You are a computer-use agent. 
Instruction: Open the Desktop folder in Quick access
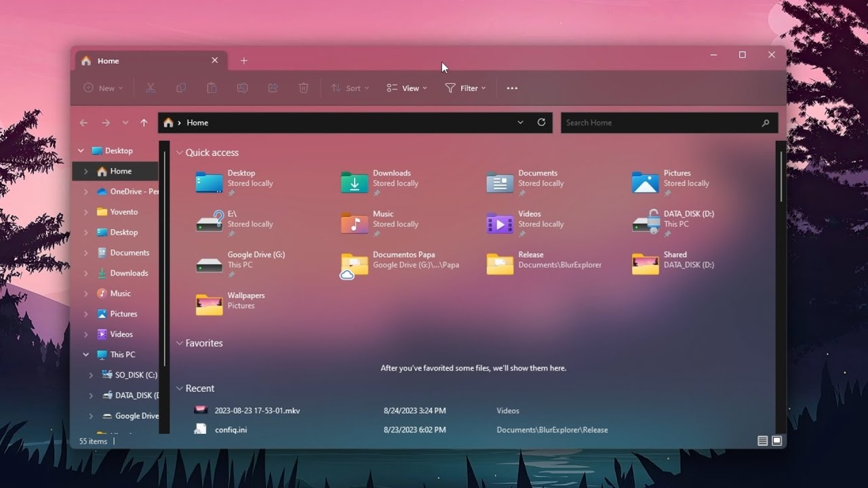pos(235,183)
